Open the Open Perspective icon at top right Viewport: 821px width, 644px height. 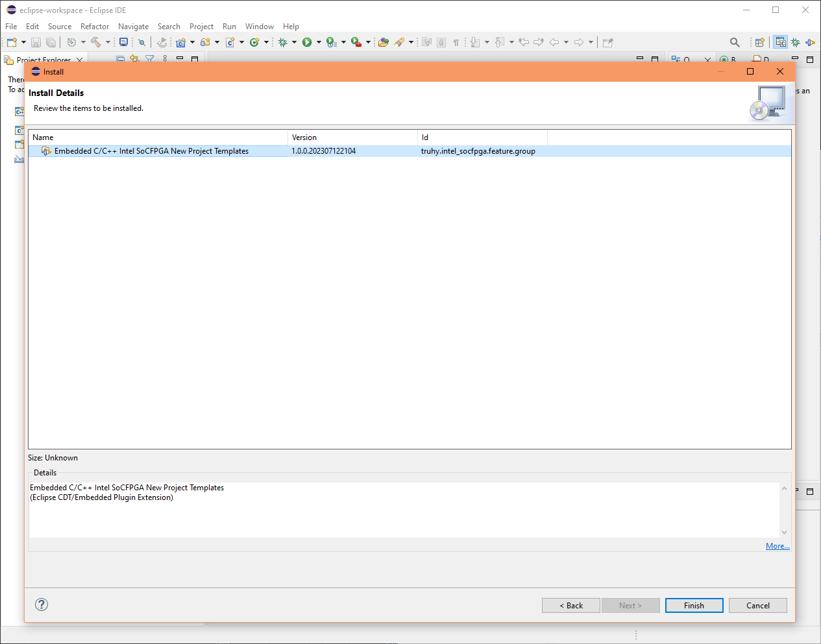click(x=759, y=42)
